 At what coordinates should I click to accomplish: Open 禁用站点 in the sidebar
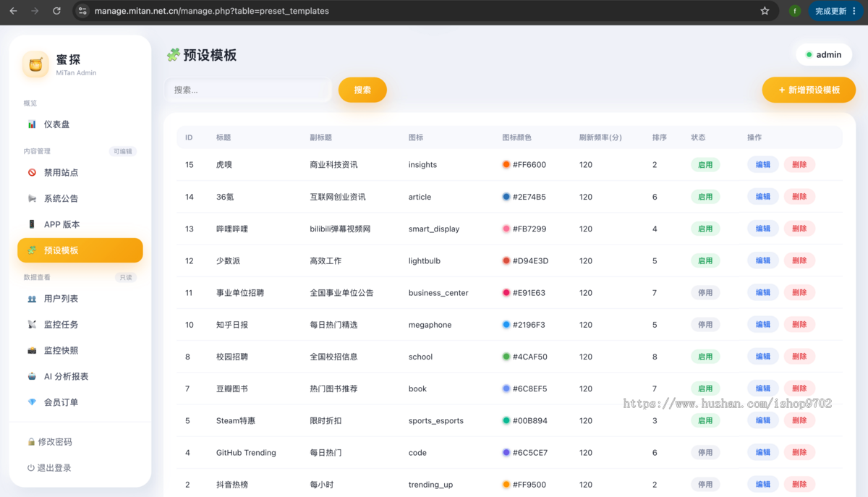(80, 172)
